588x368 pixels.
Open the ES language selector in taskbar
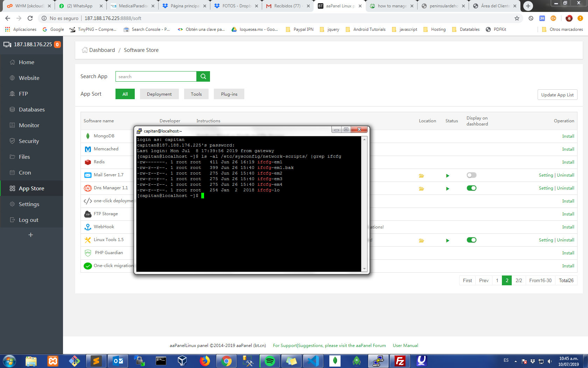506,360
